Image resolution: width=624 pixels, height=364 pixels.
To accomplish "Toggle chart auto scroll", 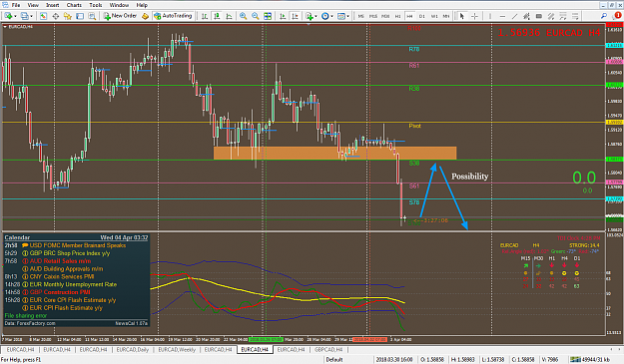I will [x=283, y=16].
